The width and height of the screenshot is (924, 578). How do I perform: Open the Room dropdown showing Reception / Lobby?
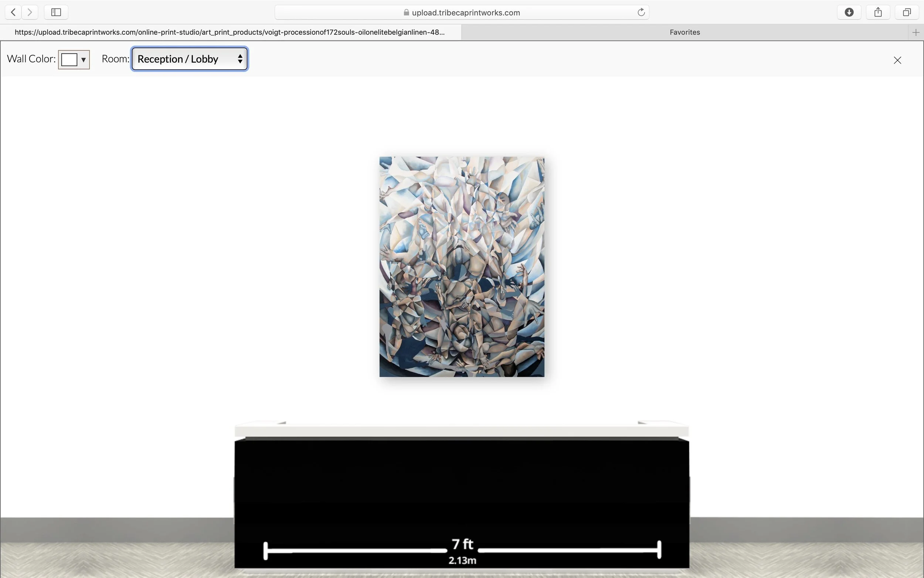(190, 59)
